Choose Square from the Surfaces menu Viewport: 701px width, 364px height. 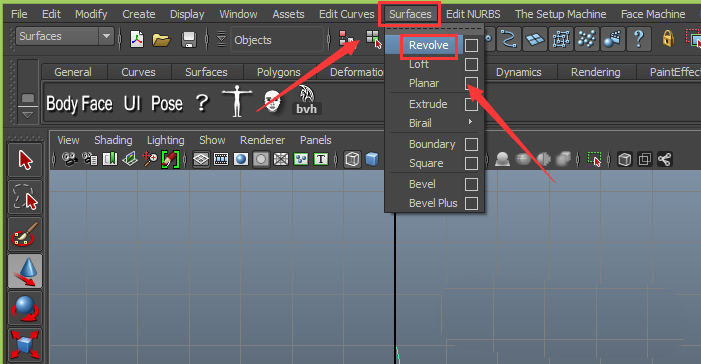coord(426,163)
